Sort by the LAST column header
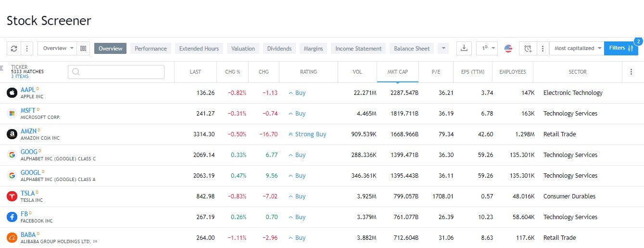The width and height of the screenshot is (644, 248). [x=195, y=72]
